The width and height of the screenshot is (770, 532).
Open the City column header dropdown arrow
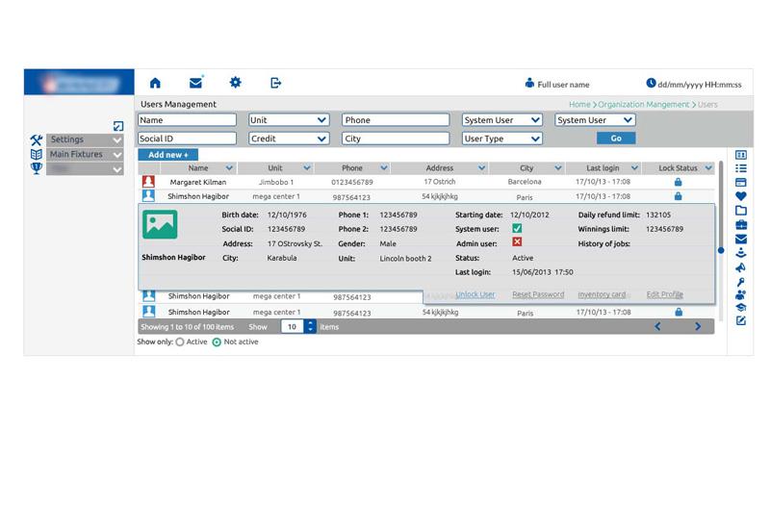558,167
